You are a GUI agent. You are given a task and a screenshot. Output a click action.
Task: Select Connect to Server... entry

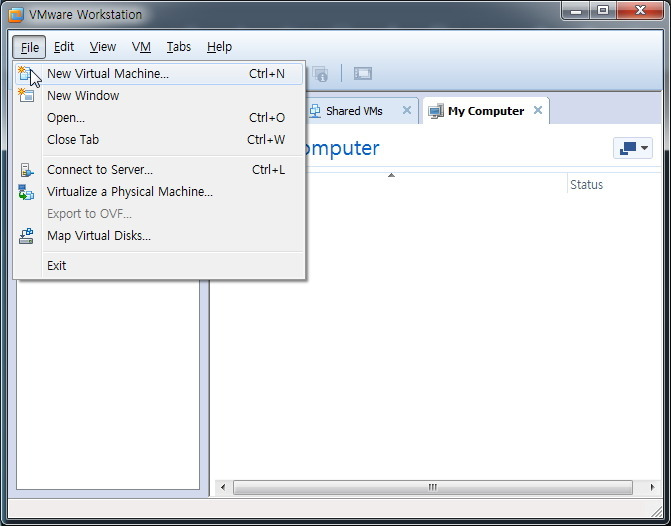tap(159, 170)
